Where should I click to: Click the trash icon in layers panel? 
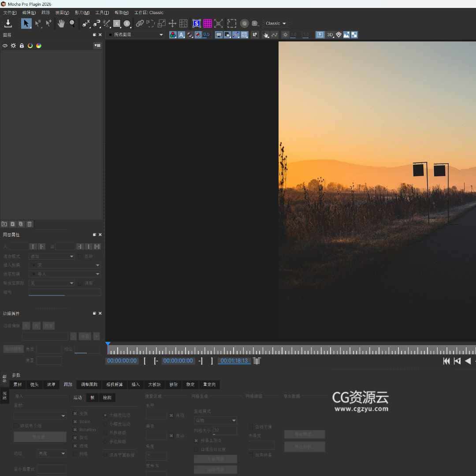[30, 224]
